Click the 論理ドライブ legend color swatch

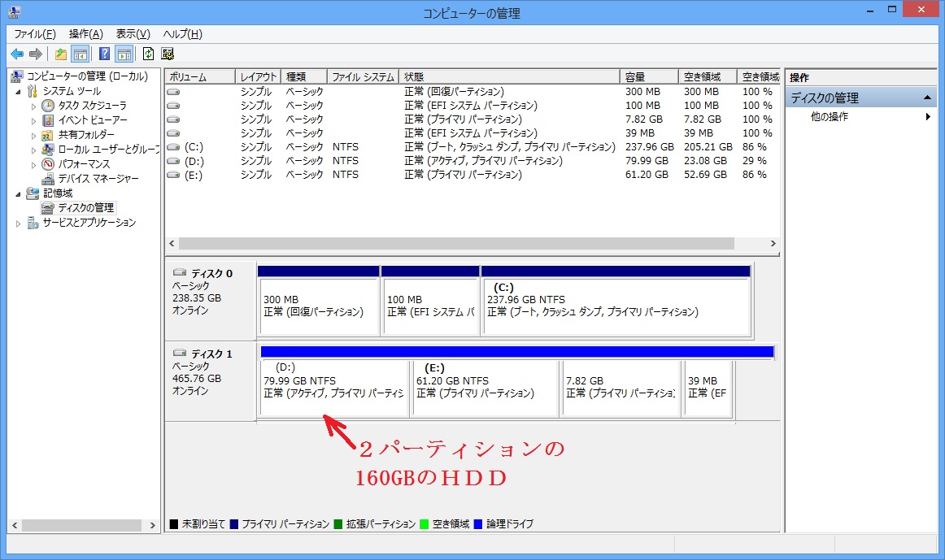tap(478, 524)
